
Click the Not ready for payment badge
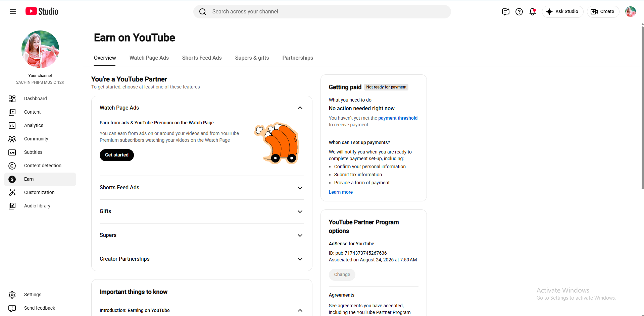[386, 87]
